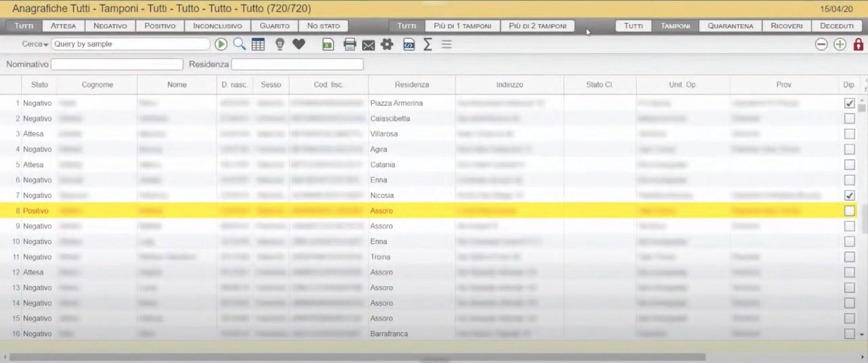Check Dip. box for highlighted Positivo row 8
This screenshot has width=868, height=363.
(849, 211)
